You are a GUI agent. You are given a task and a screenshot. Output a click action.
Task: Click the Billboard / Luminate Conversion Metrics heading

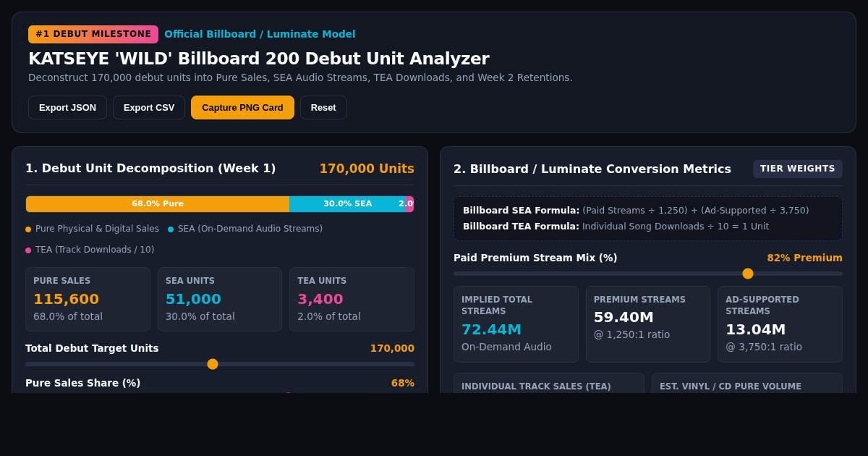[592, 169]
